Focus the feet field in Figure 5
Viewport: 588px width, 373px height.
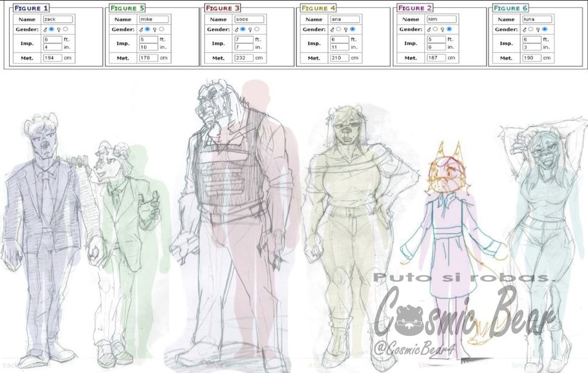point(148,39)
